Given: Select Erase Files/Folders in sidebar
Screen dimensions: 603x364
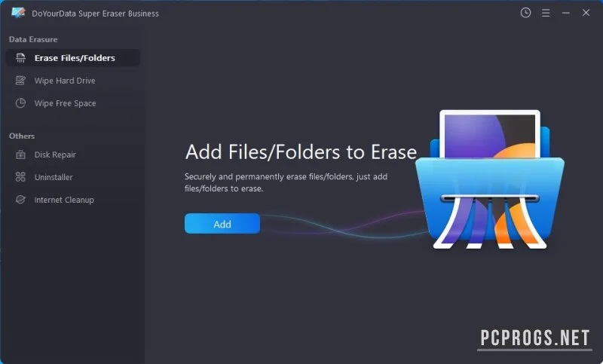Looking at the screenshot, I should coord(72,58).
